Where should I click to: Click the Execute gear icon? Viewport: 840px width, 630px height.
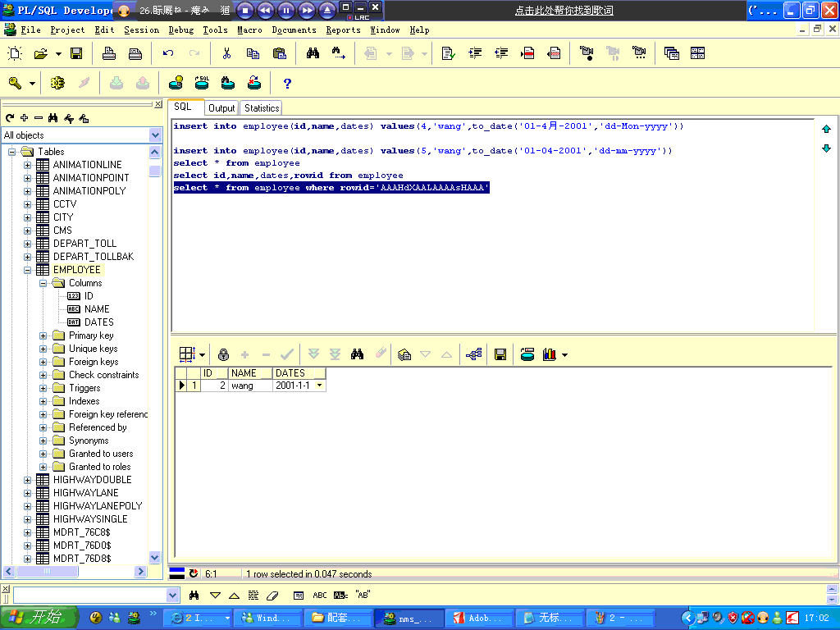tap(57, 83)
